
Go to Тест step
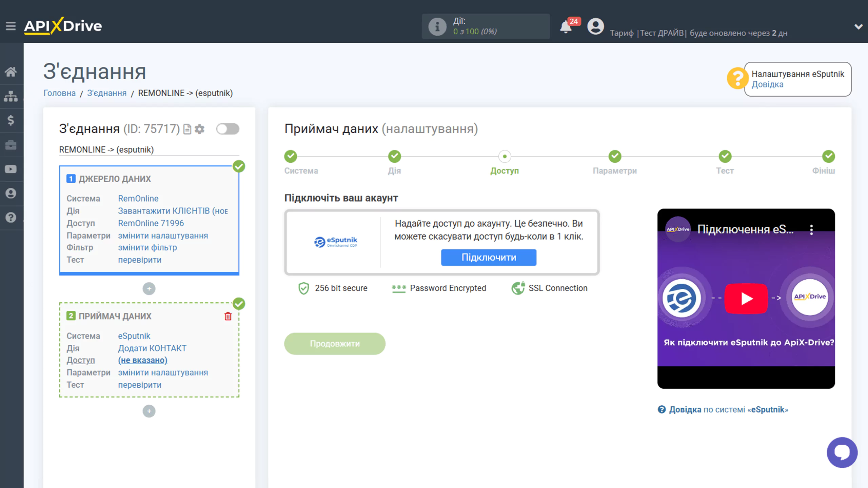725,157
